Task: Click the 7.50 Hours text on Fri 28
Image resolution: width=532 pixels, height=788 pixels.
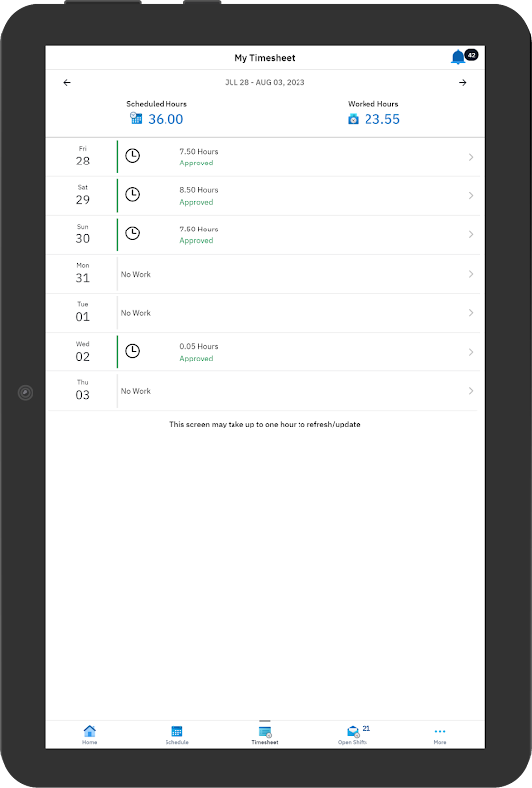Action: coord(199,152)
